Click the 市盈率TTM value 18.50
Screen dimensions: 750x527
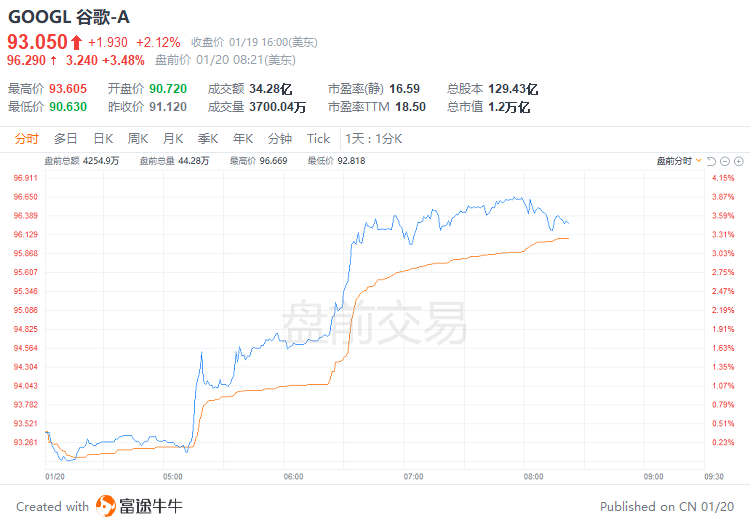[x=410, y=107]
